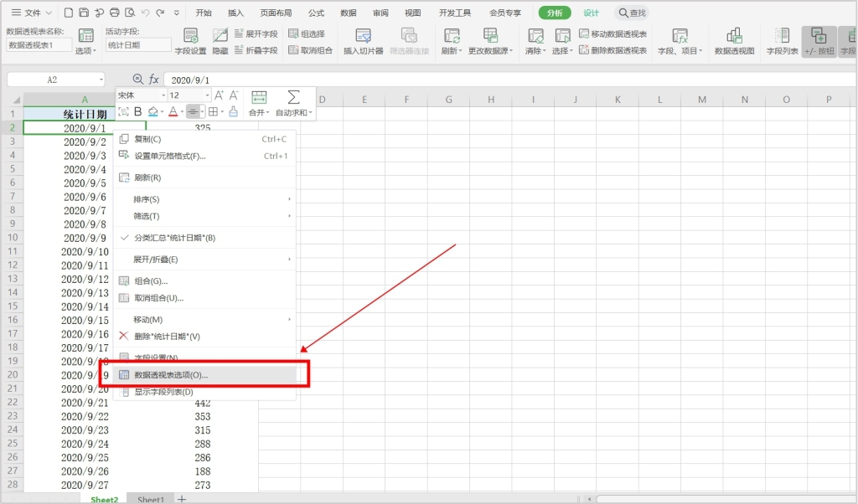Expand 排序(S) submenu in context menu
Screen dimensions: 858x504
(x=204, y=199)
